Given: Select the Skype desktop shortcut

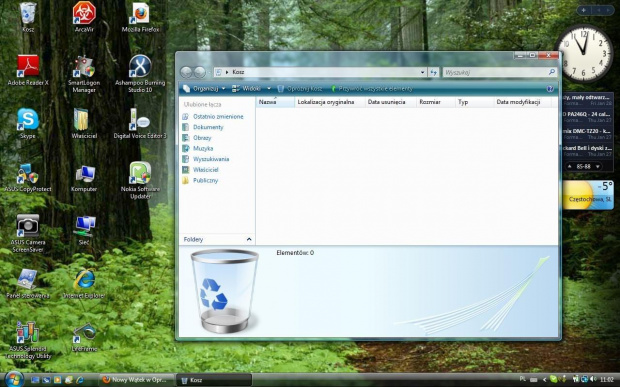Looking at the screenshot, I should (28, 123).
